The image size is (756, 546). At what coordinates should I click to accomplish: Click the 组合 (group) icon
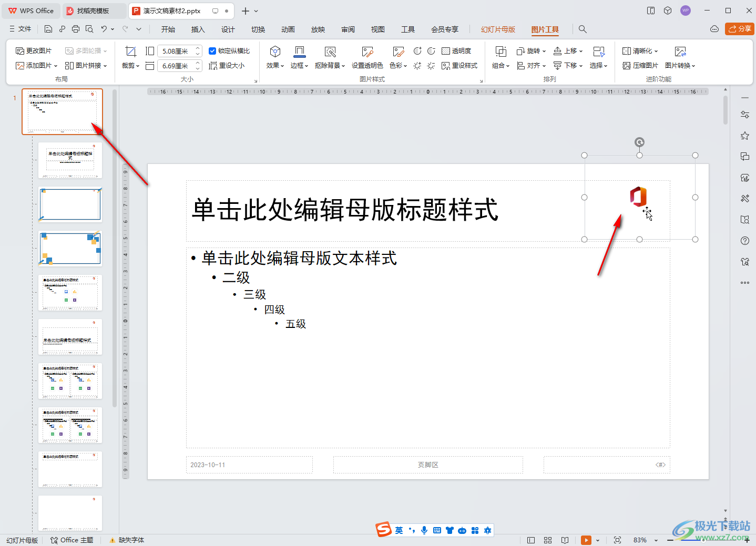click(501, 51)
